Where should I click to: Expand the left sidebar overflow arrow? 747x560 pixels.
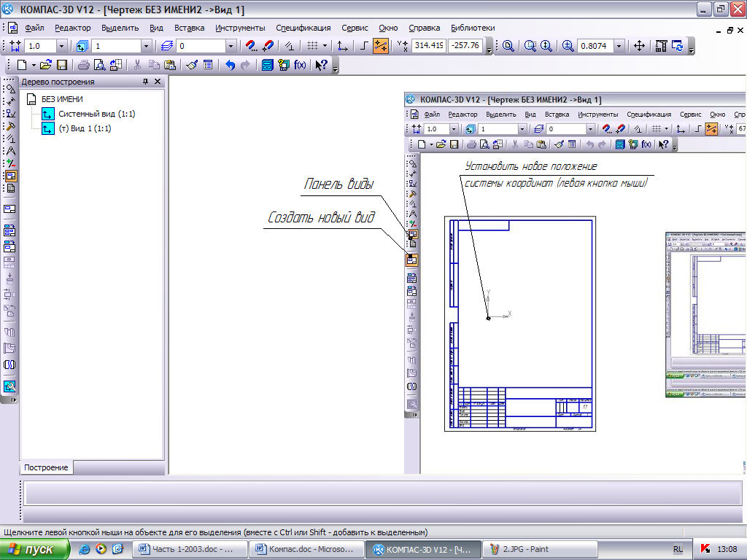point(13,400)
